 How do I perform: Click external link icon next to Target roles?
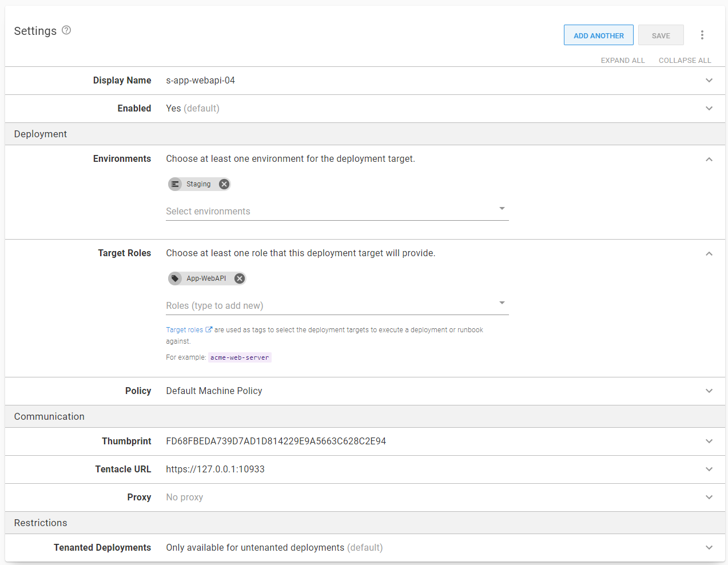(x=209, y=329)
